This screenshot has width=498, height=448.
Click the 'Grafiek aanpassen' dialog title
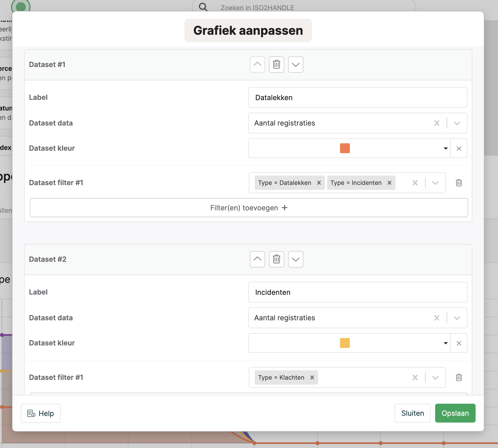248,30
